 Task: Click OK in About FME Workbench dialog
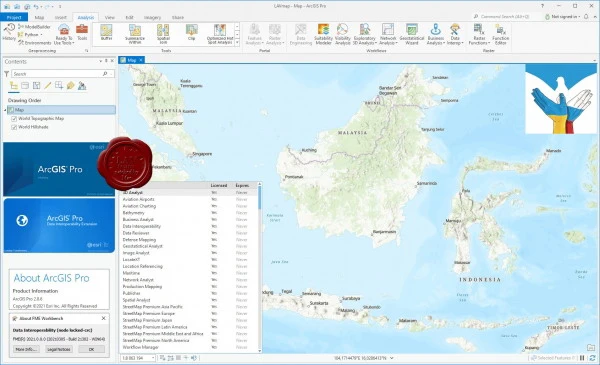point(91,349)
